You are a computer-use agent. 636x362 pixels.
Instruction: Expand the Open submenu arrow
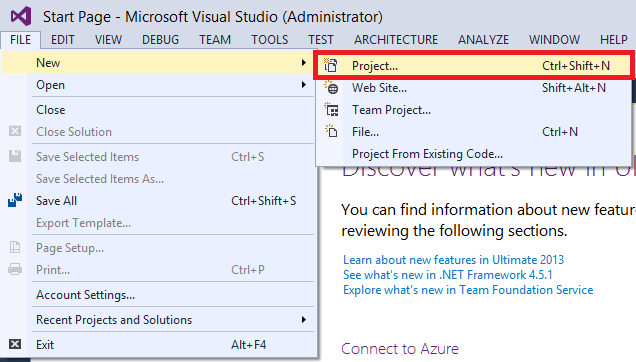[x=303, y=84]
